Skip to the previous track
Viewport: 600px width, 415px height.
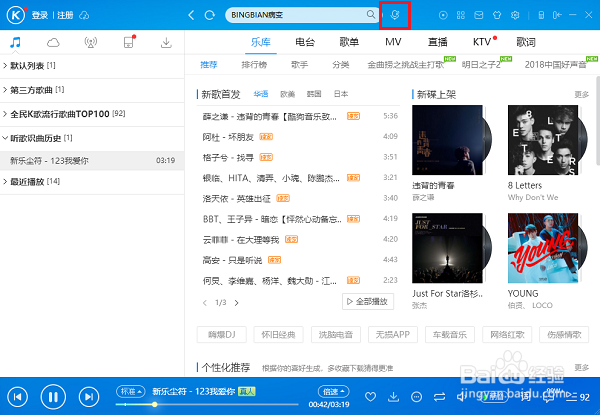click(18, 397)
